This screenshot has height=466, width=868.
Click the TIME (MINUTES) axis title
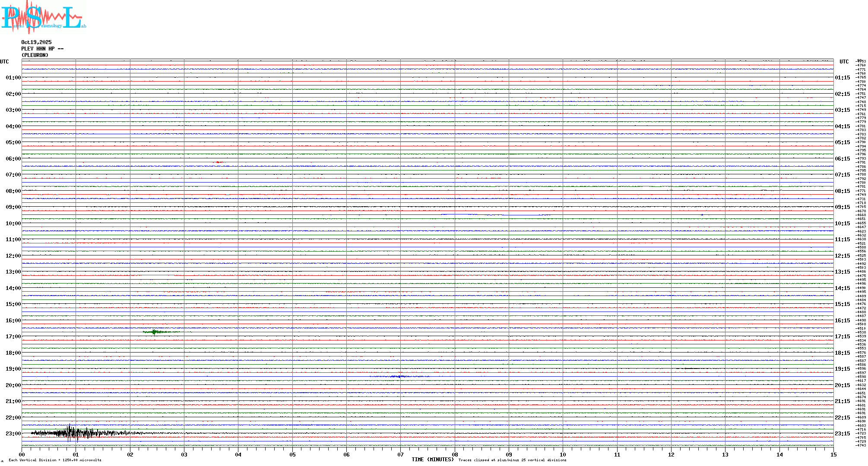pos(432,460)
